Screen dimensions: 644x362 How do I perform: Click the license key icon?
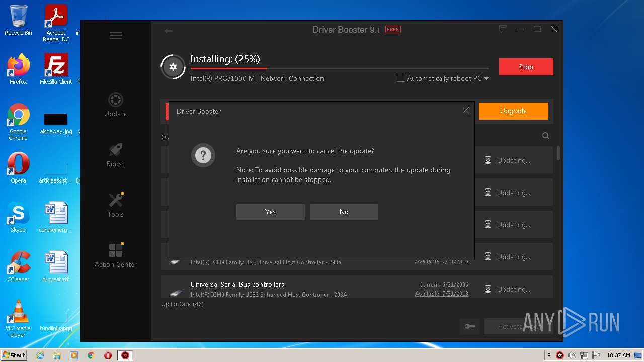pos(469,326)
